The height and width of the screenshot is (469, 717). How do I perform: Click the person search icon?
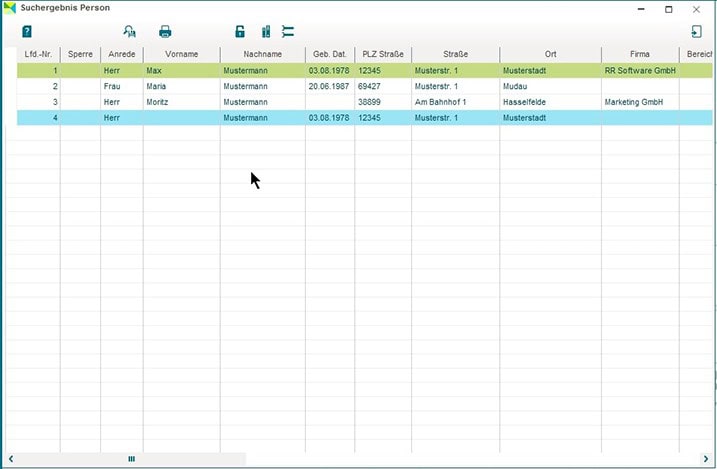pyautogui.click(x=130, y=32)
